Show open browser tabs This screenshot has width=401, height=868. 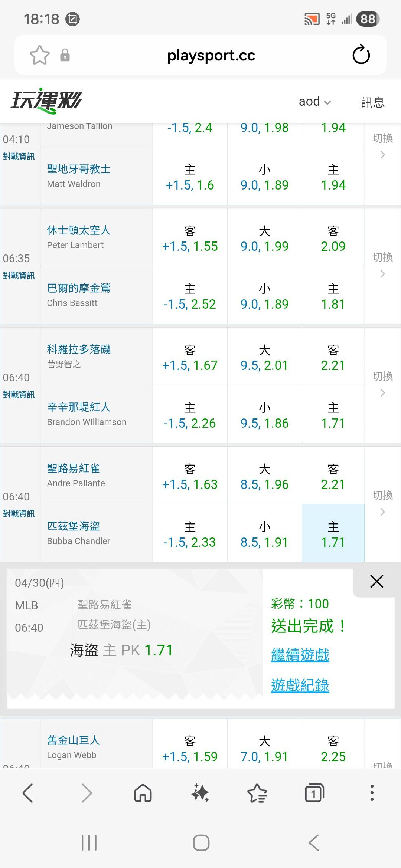click(314, 793)
